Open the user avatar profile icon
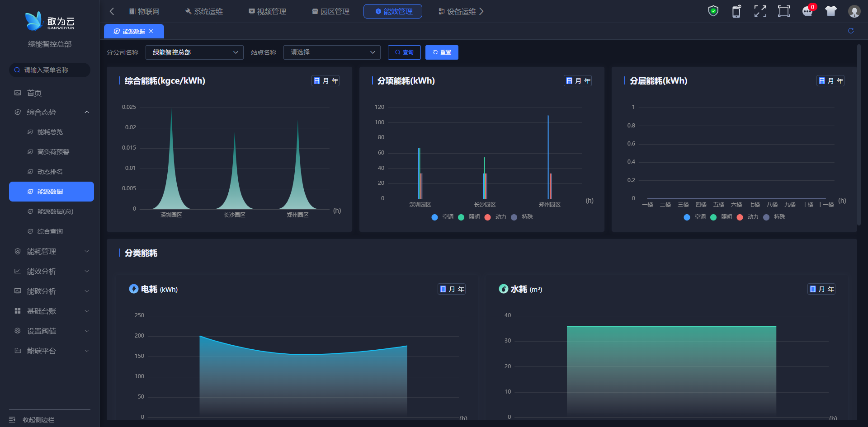Screen dimensions: 868x427 pyautogui.click(x=854, y=11)
